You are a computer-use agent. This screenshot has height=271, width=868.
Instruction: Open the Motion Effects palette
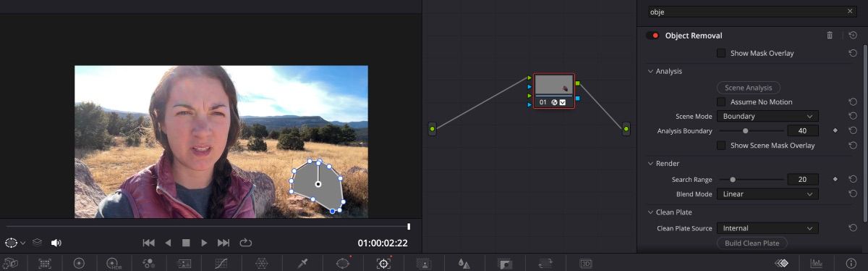tap(184, 264)
